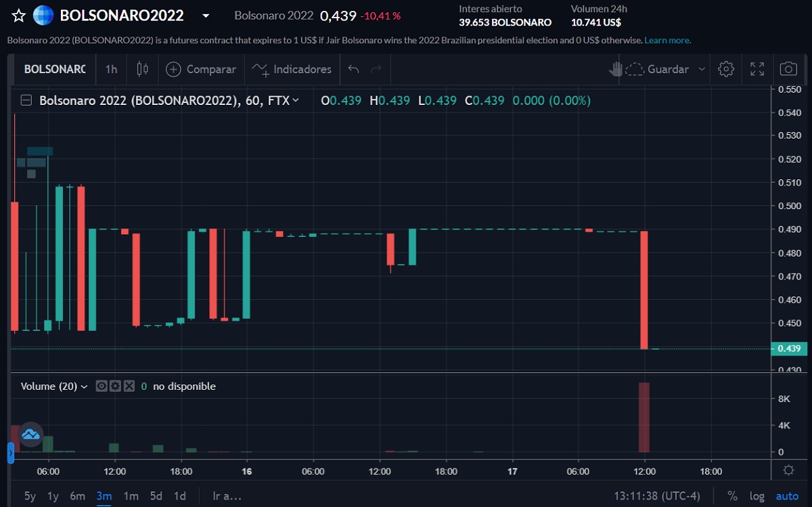Open the Indicadores menu

pos(292,69)
